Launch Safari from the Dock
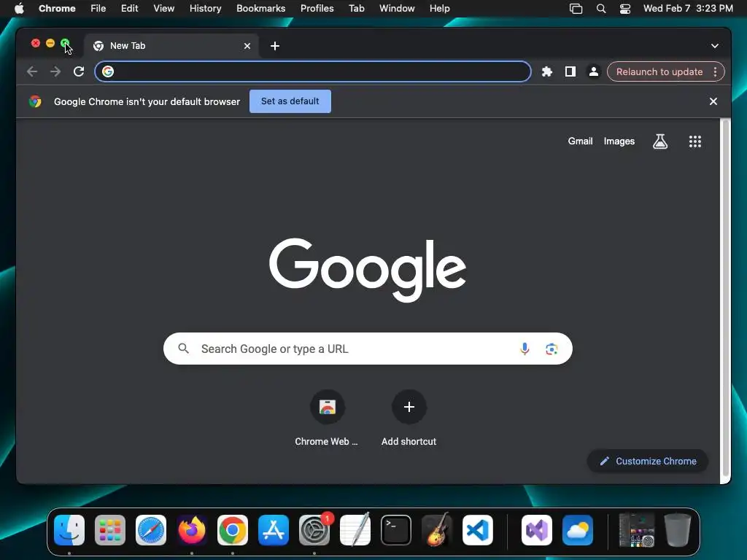Viewport: 747px width, 560px height. pos(151,530)
